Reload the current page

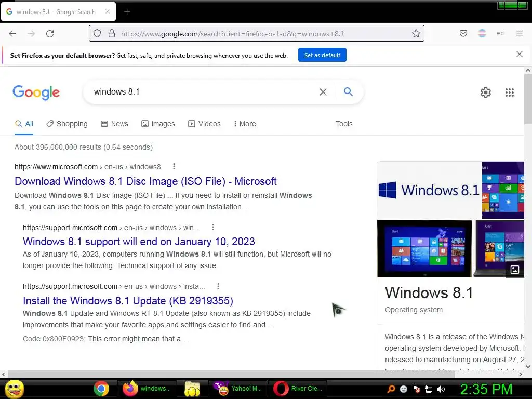tap(50, 33)
